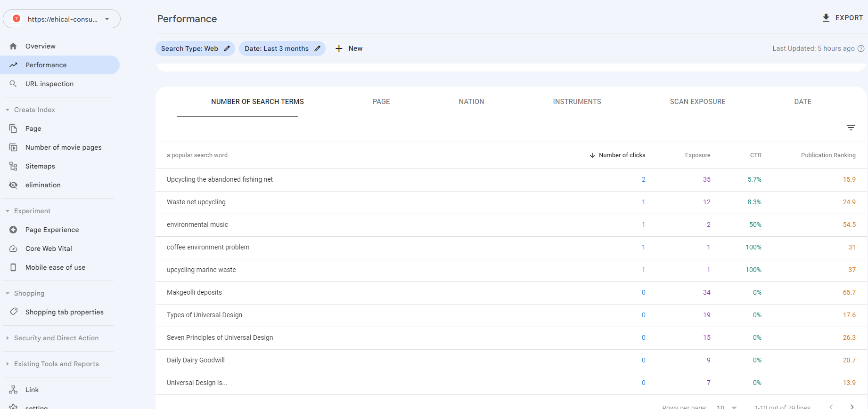The image size is (868, 409).
Task: Edit the Search Type: Web filter chip
Action: [195, 48]
